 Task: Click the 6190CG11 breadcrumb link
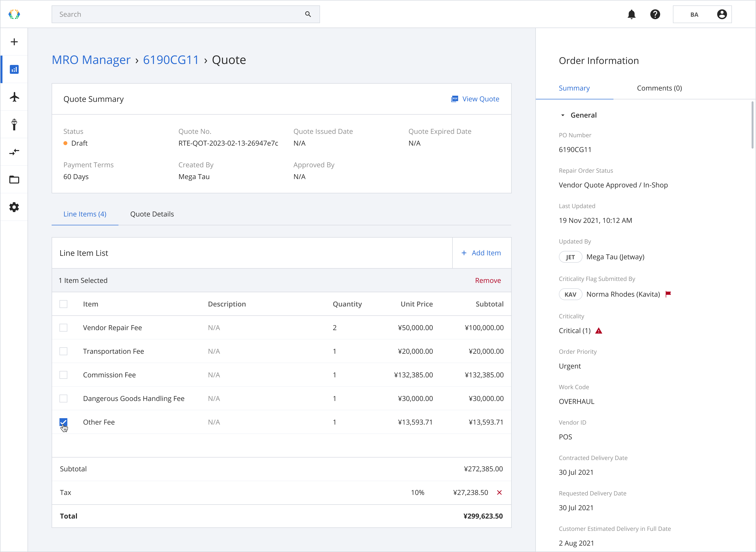[171, 60]
